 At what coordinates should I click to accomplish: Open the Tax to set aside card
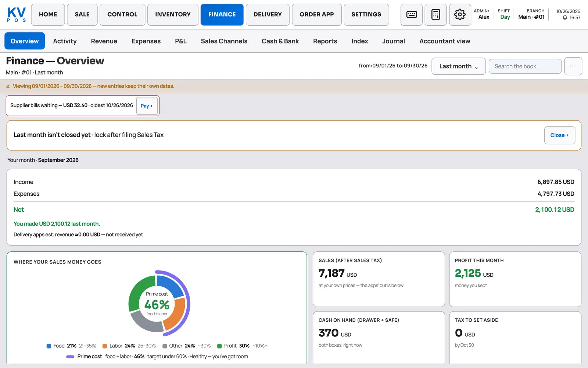point(515,338)
